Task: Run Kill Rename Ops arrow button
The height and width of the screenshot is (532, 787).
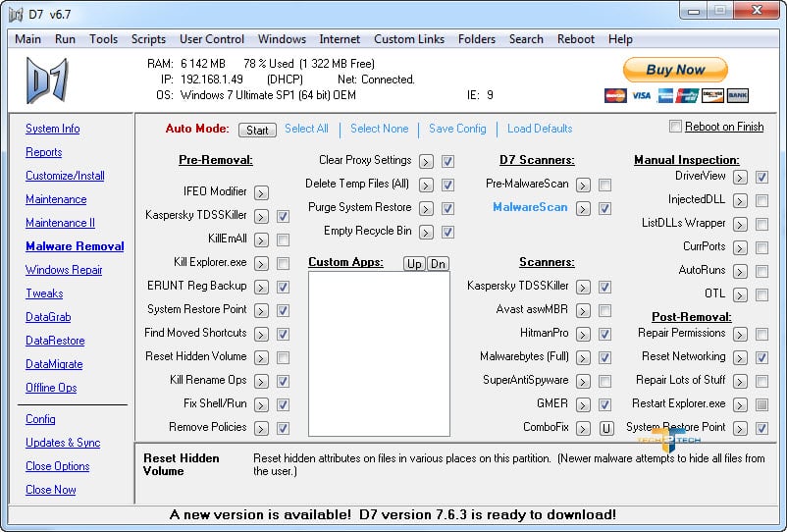Action: 261,382
